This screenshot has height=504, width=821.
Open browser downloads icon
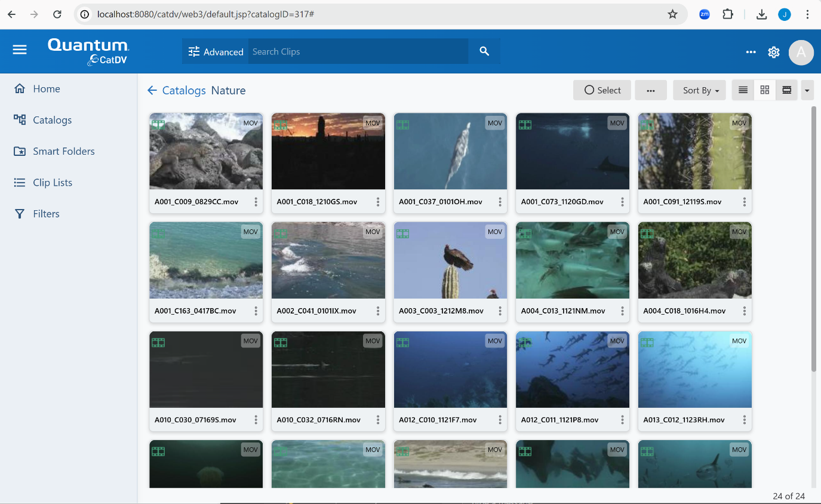(x=761, y=14)
